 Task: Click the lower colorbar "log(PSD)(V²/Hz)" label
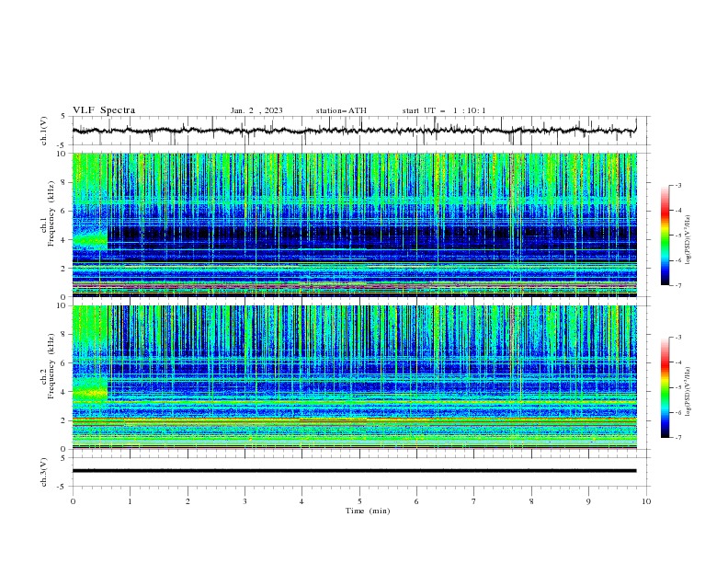tap(688, 391)
